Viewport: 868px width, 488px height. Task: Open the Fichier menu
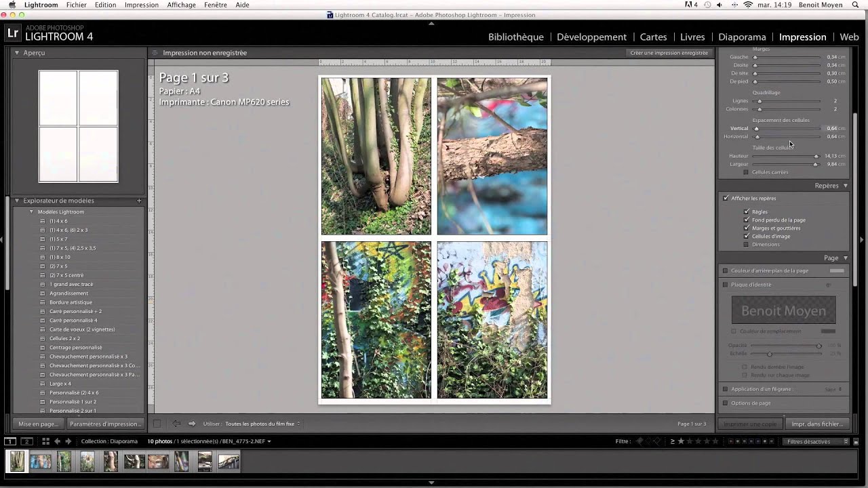[x=76, y=5]
